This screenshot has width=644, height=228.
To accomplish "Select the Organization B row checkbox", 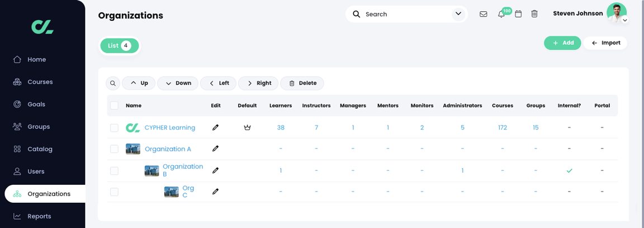I will tap(114, 171).
